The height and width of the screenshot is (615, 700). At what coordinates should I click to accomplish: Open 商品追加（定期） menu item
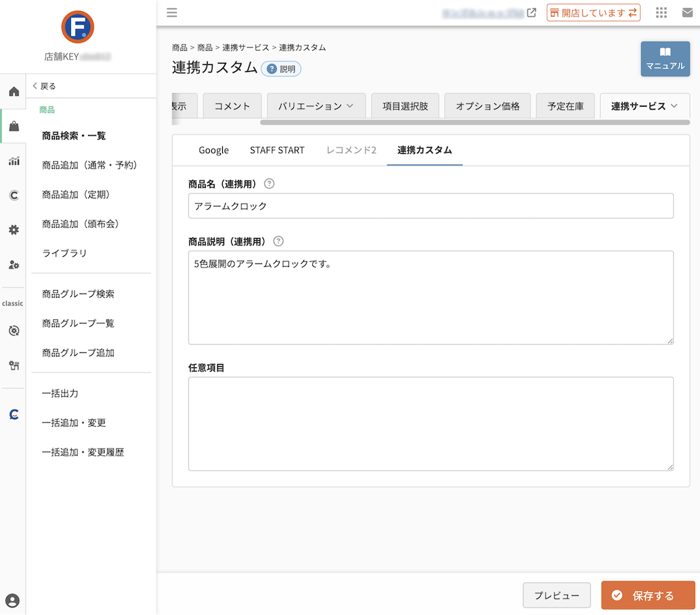76,194
